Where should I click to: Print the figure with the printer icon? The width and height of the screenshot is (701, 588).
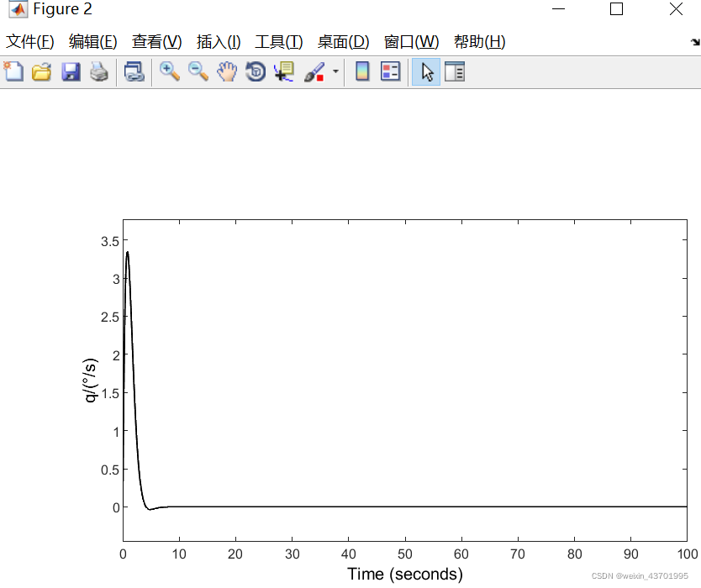pos(99,71)
